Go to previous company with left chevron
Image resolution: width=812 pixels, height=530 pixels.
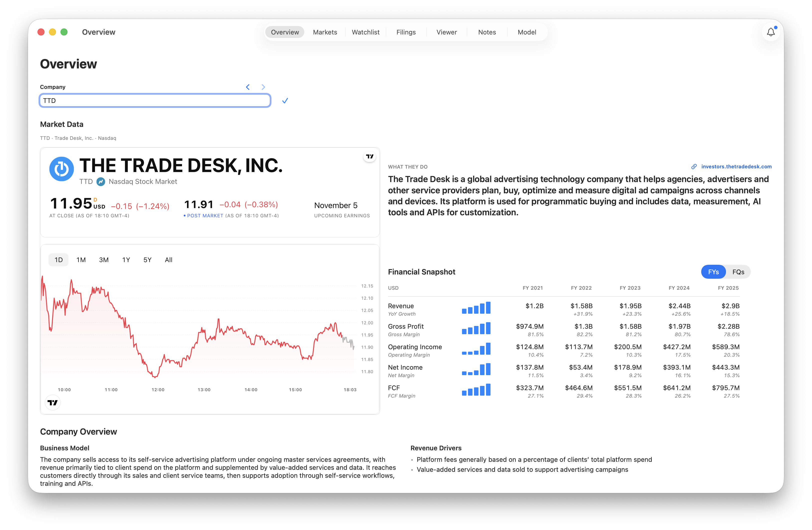[248, 87]
